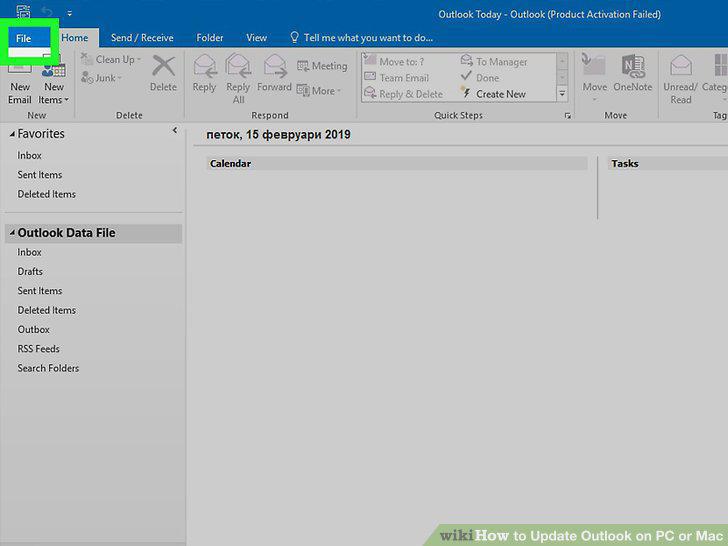Image resolution: width=728 pixels, height=546 pixels.
Task: Select the Reply & Delete quick step
Action: click(x=403, y=94)
